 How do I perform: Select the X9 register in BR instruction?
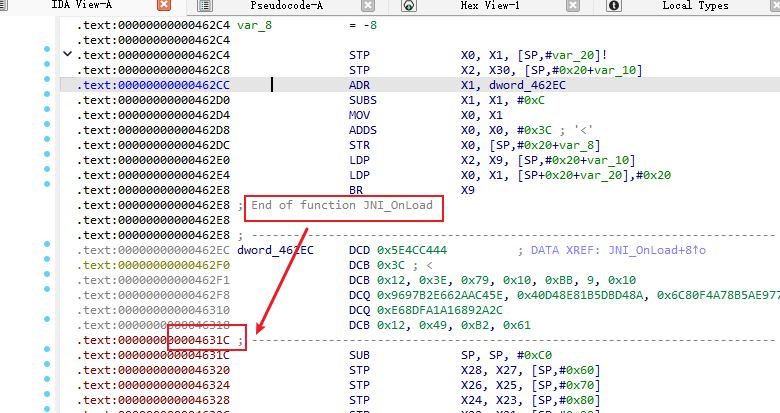(x=467, y=190)
